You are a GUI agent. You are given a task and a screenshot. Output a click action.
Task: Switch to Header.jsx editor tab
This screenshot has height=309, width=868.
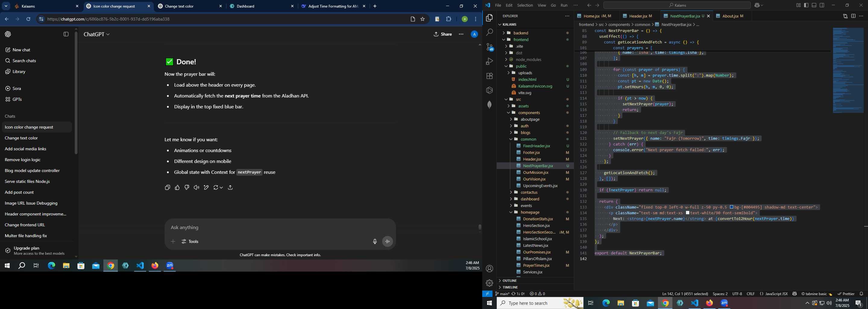[638, 16]
